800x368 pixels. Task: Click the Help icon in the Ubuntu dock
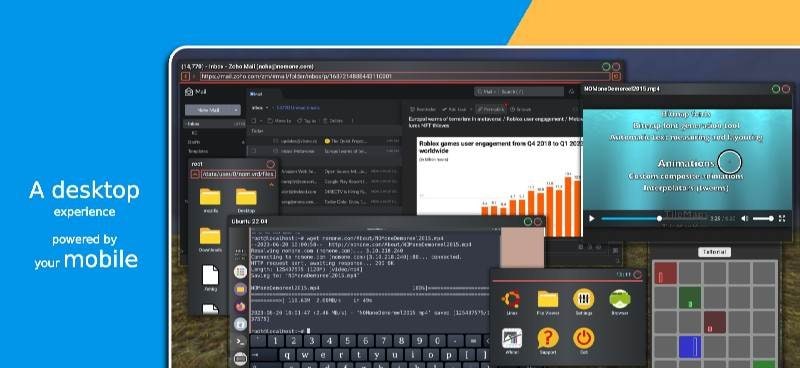(x=240, y=324)
